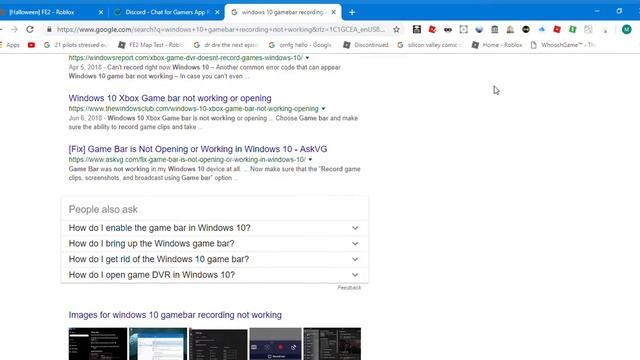
Task: Reload the current Google search page
Action: [x=30, y=29]
